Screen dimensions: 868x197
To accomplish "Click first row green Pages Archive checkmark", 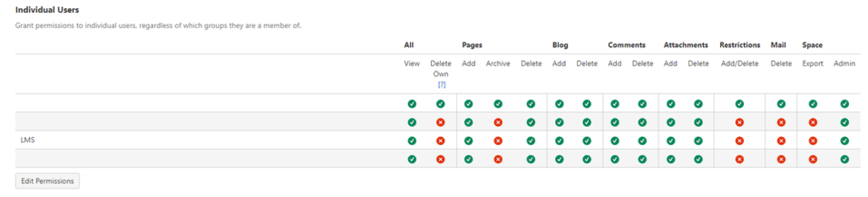I will point(498,104).
